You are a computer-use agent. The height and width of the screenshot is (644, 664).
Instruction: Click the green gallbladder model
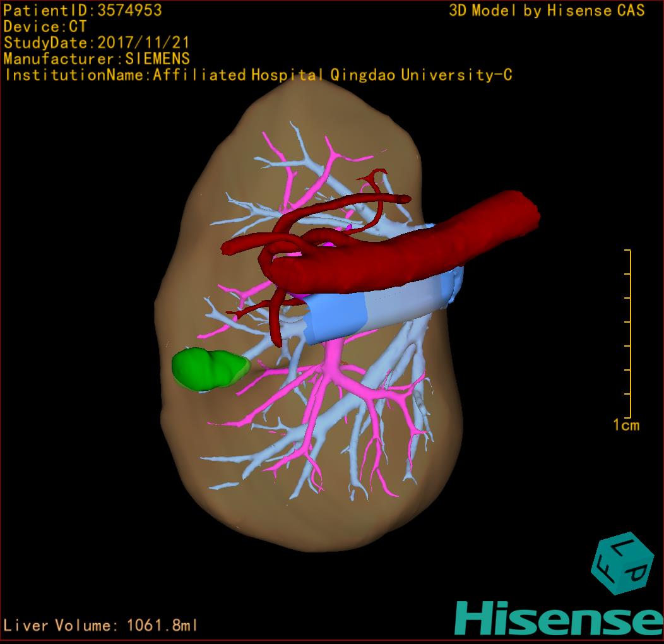tap(210, 369)
